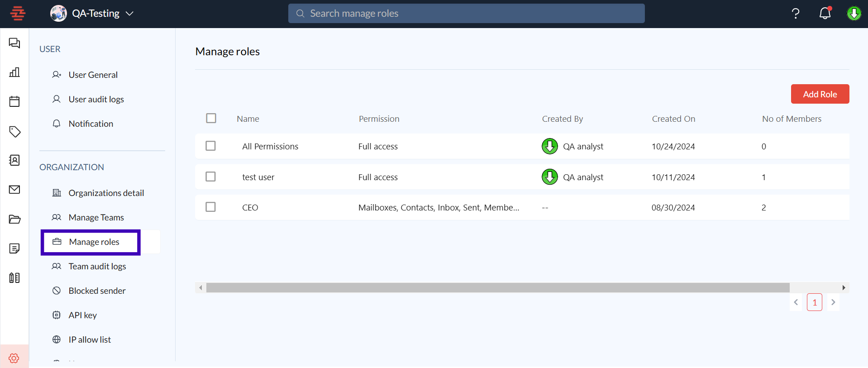Viewport: 868px width, 368px height.
Task: Open the conversations chat icon in sidebar
Action: click(14, 43)
